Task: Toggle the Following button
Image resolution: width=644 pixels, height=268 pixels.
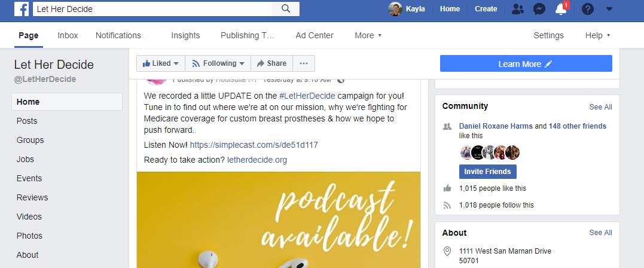Action: click(x=218, y=63)
